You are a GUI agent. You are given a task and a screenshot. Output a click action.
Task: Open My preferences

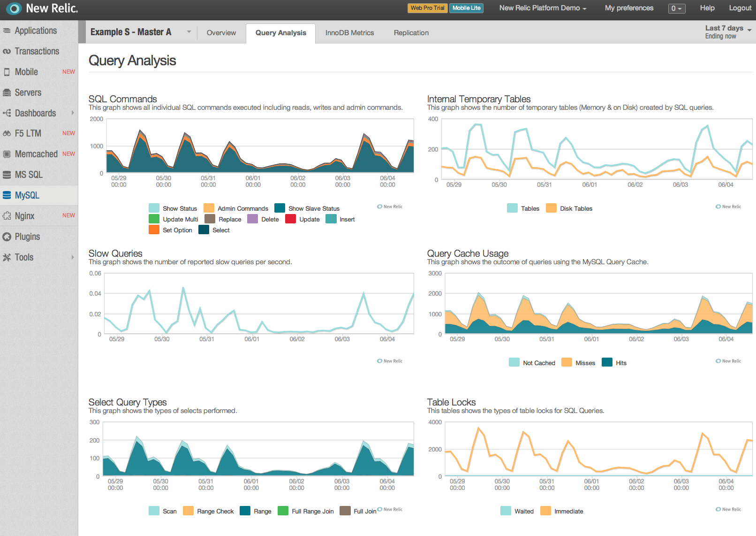(629, 8)
